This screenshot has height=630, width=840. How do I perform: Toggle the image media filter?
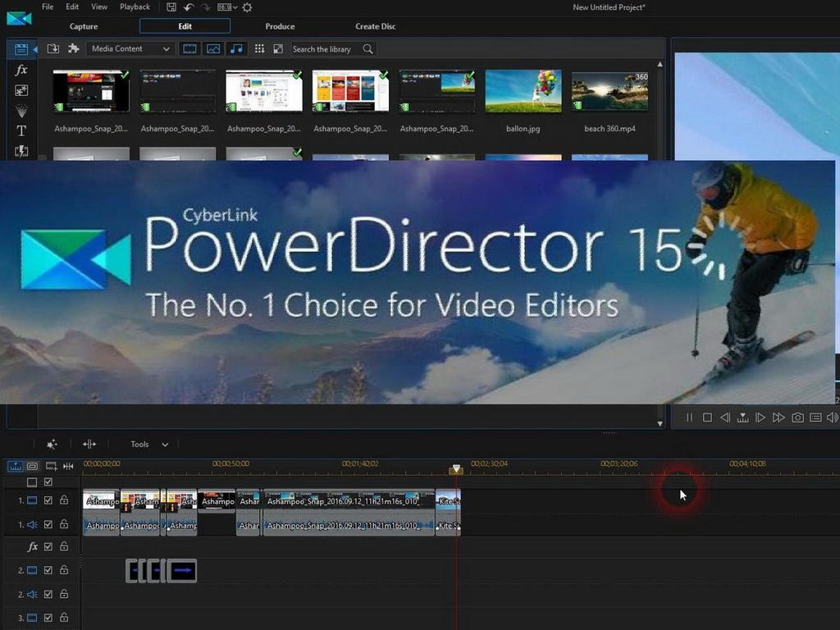tap(213, 48)
